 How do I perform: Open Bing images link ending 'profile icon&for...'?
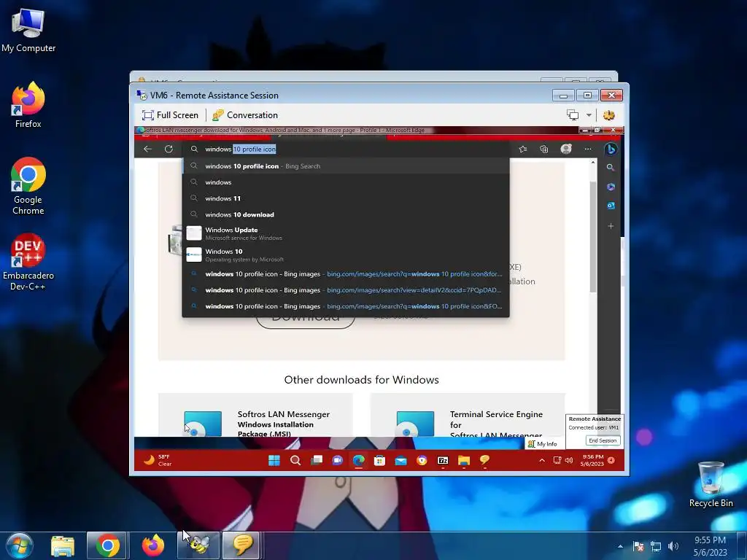pos(347,274)
